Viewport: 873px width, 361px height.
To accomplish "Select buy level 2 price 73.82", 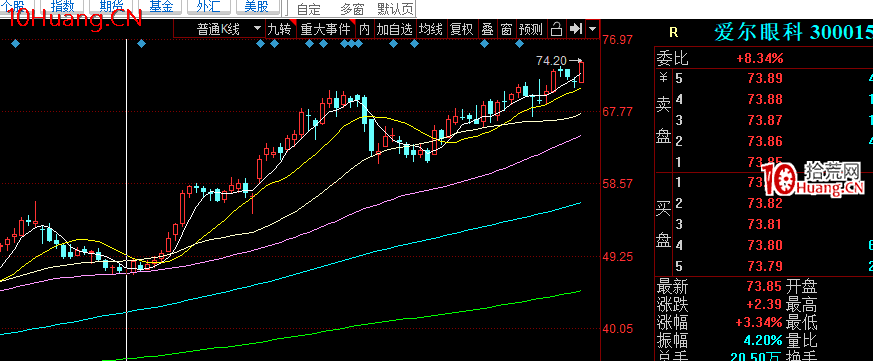I will point(765,203).
